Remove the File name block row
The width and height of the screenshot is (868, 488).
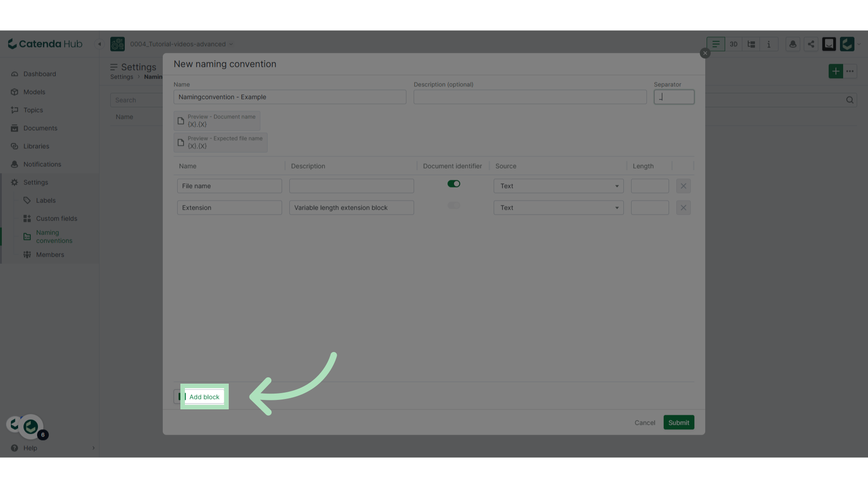[683, 186]
